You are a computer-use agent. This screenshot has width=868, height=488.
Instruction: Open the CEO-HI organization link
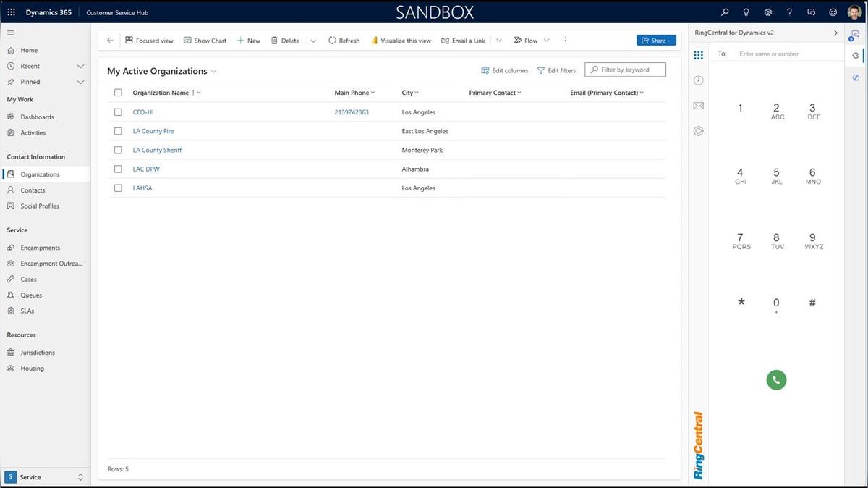143,112
